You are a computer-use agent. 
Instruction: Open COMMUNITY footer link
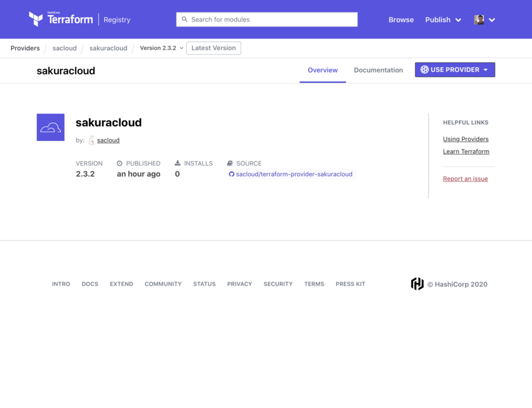point(163,284)
